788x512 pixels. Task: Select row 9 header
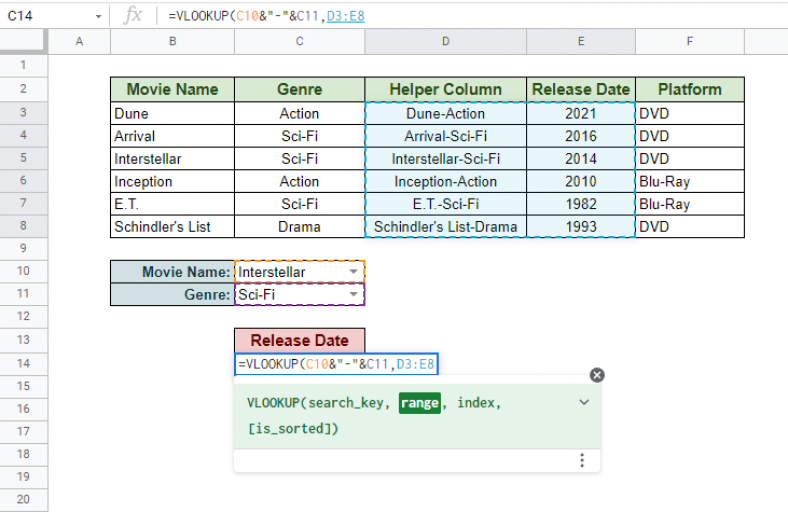click(x=23, y=248)
